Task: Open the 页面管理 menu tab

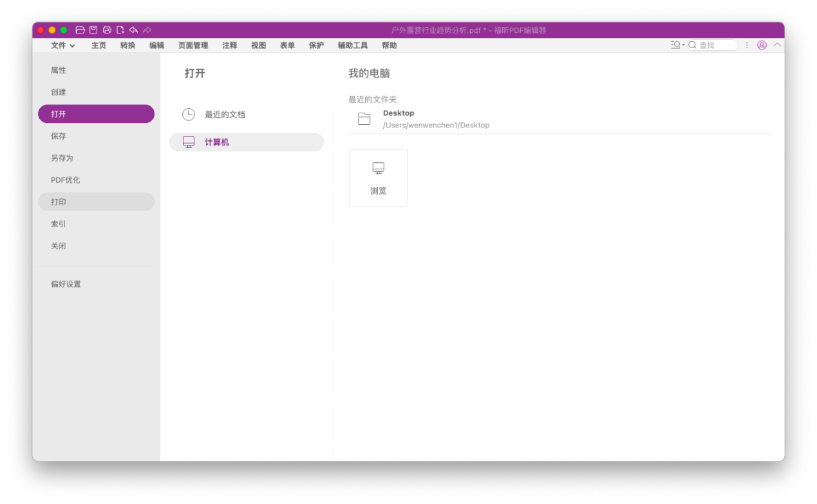Action: tap(193, 46)
